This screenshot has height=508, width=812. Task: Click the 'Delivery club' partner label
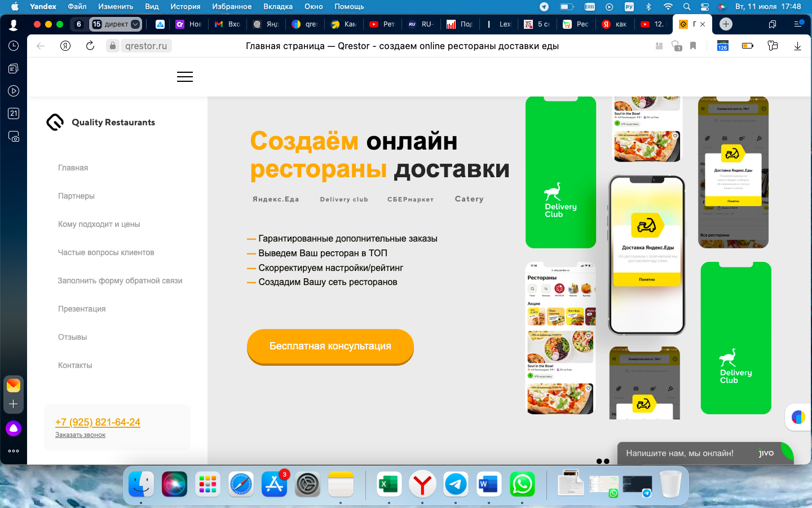[x=344, y=199]
